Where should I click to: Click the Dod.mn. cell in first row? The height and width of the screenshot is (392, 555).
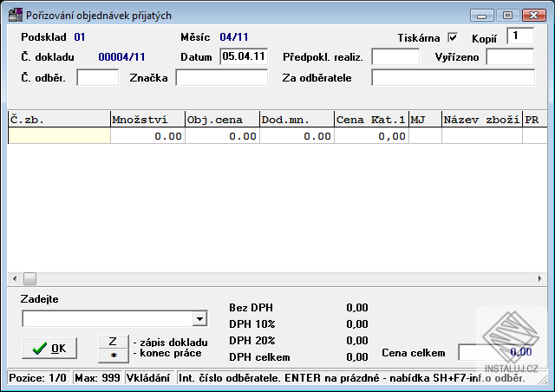coord(297,136)
